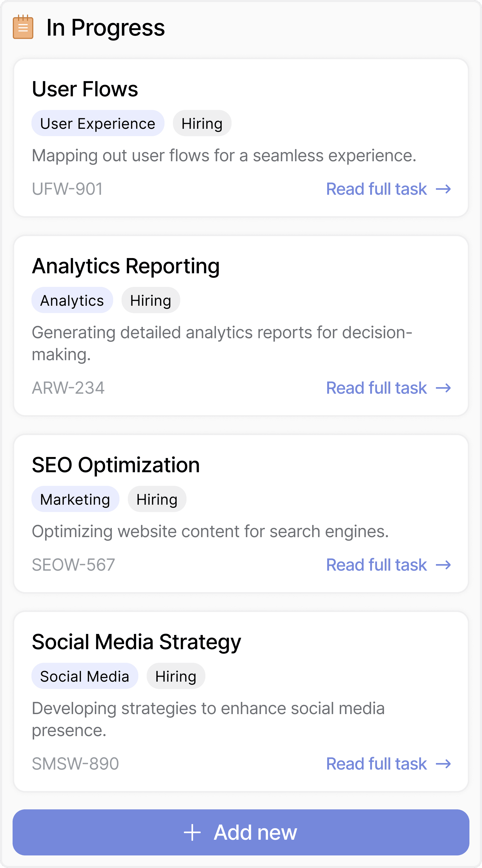Click arrow icon on SEO Optimization card
The height and width of the screenshot is (868, 482).
(443, 565)
